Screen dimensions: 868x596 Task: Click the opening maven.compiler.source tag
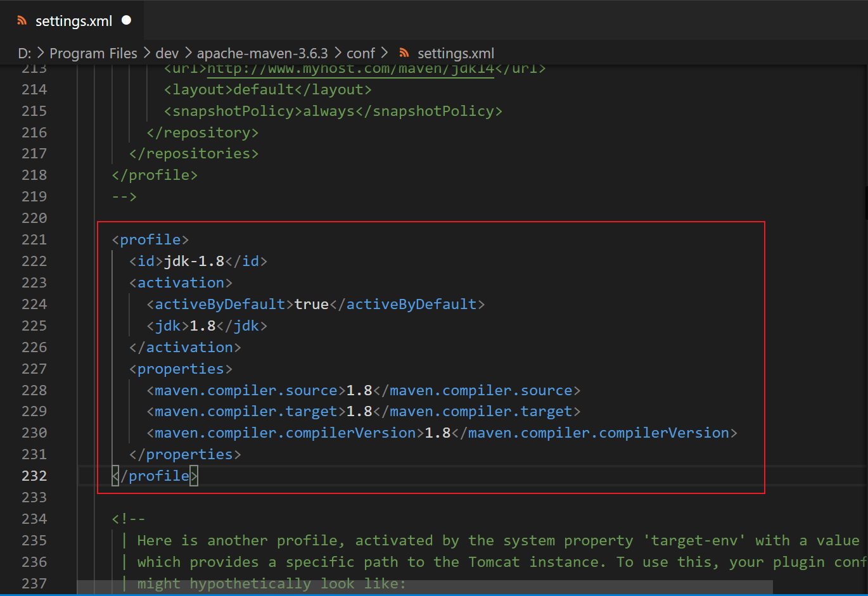(x=246, y=390)
